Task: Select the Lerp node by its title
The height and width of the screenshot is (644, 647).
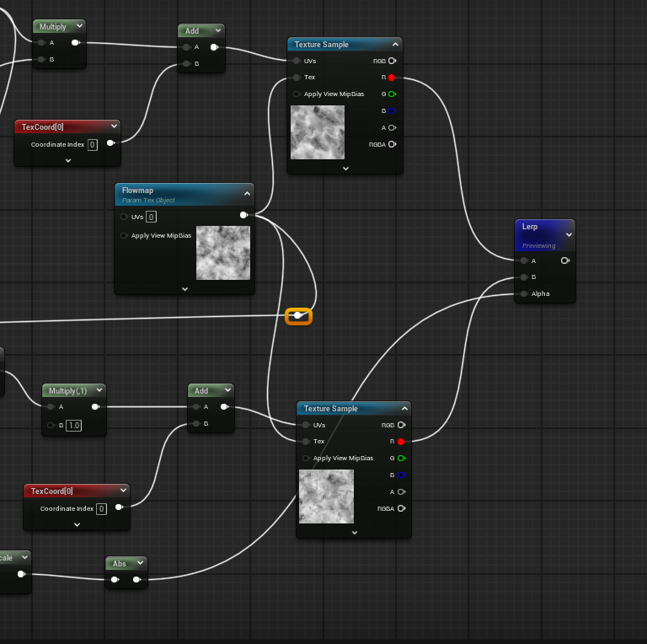Action: point(531,227)
